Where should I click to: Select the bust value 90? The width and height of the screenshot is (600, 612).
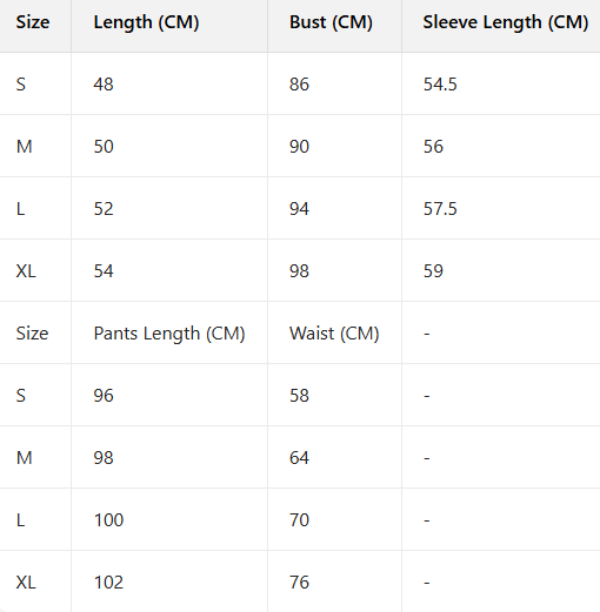pos(299,146)
